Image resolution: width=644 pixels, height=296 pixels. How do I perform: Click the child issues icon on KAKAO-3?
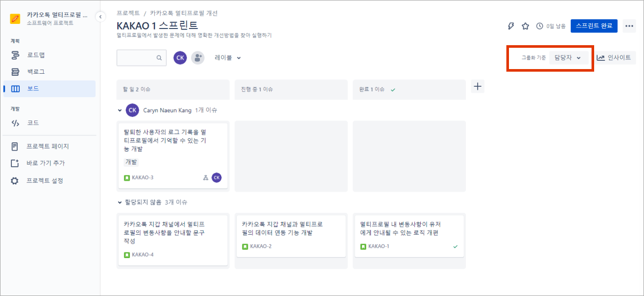[206, 178]
